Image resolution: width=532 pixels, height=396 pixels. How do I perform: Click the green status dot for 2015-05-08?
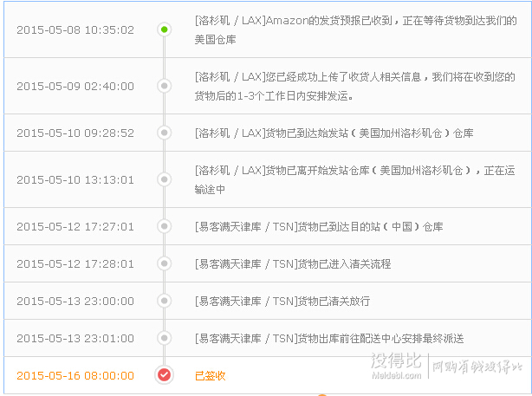165,29
